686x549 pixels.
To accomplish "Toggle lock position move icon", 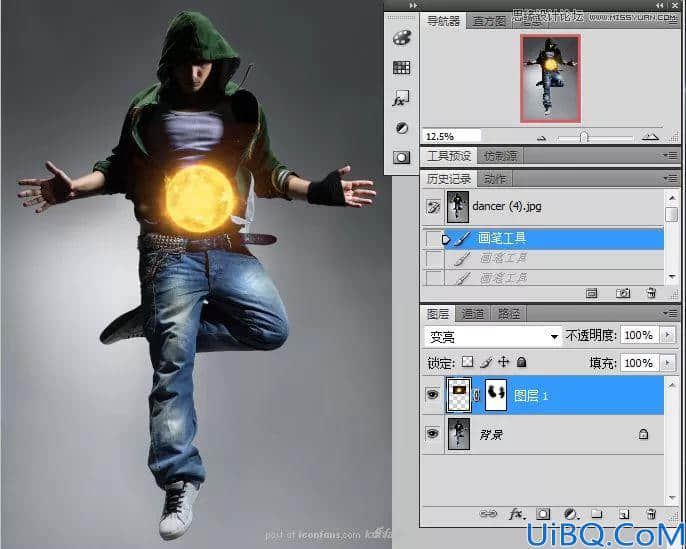I will coord(504,362).
